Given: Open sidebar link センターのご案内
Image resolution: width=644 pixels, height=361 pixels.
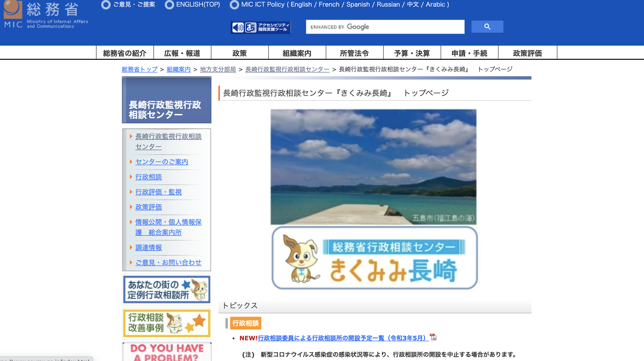Looking at the screenshot, I should tap(161, 162).
